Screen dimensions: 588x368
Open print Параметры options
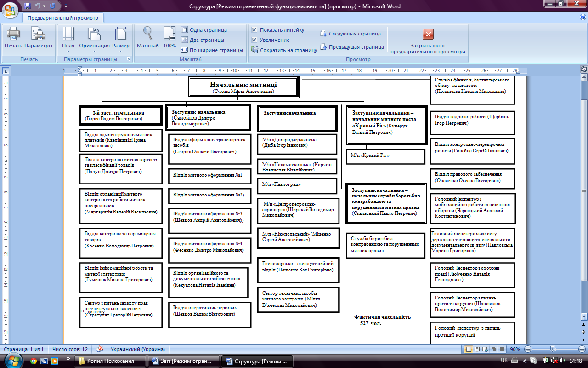pos(38,38)
